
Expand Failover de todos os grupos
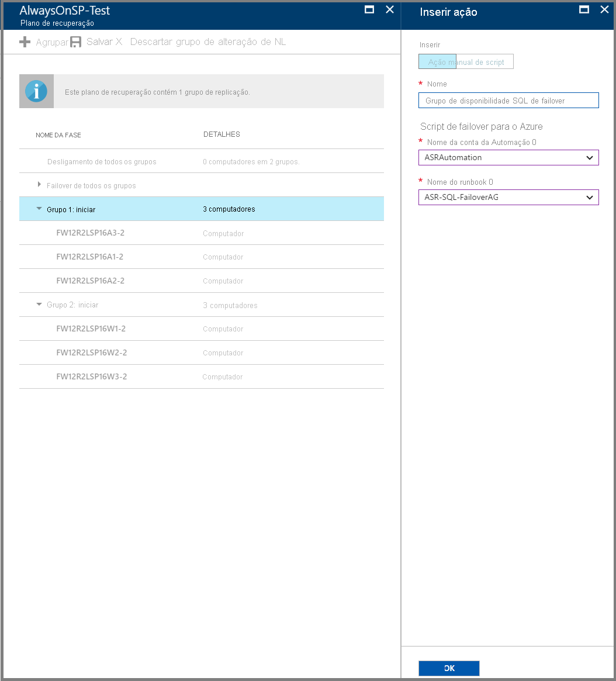click(x=39, y=185)
